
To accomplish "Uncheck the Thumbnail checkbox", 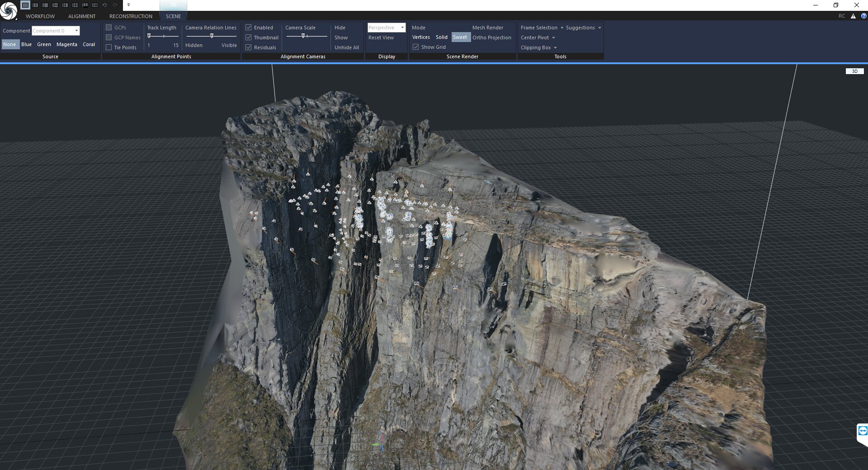I will coord(248,38).
